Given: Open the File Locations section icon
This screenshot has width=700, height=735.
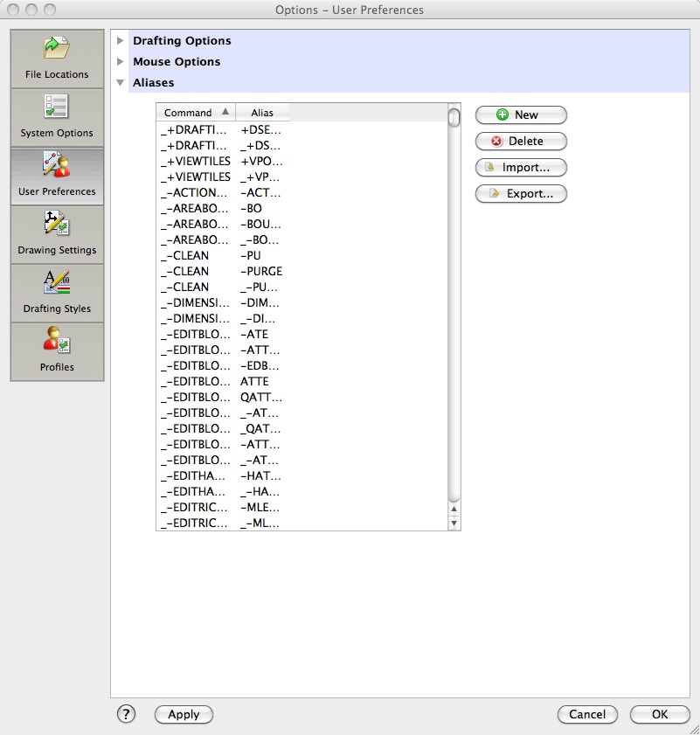Looking at the screenshot, I should (x=57, y=59).
